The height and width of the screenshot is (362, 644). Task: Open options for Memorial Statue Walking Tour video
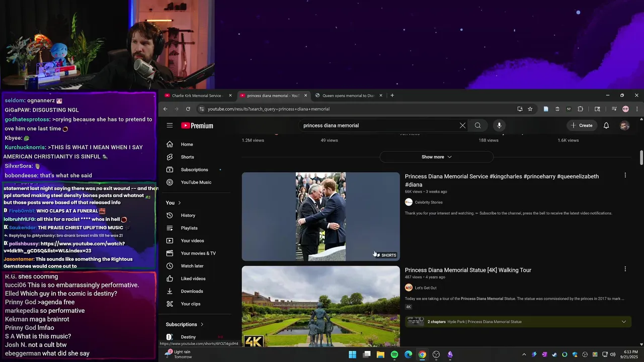(x=625, y=269)
